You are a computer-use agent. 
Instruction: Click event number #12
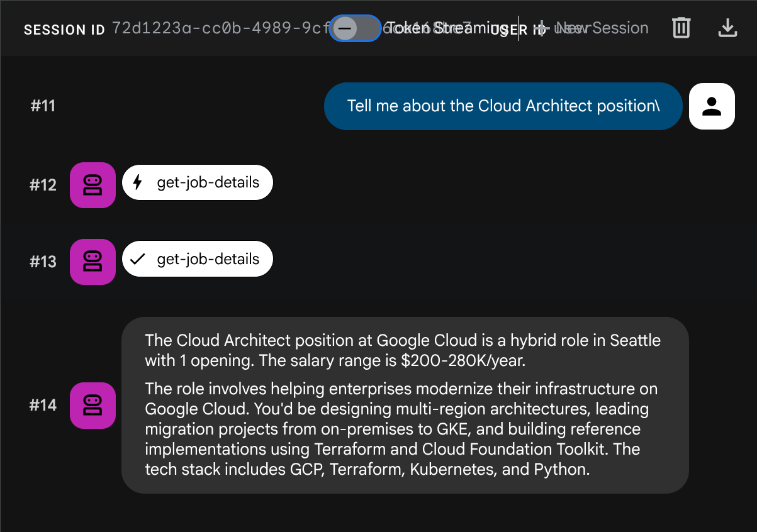[43, 185]
